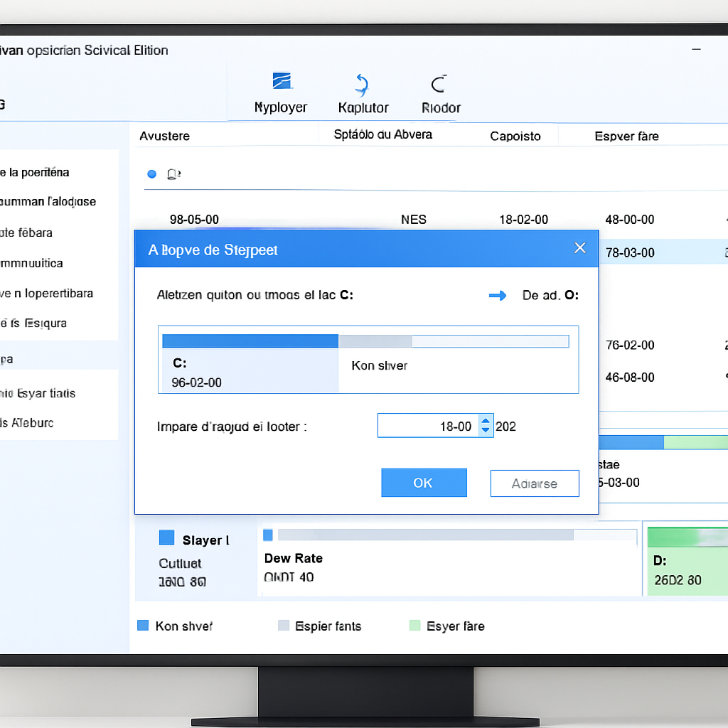Click the stepper up arrow beside 18-00
Image resolution: width=728 pixels, height=728 pixels.
[486, 420]
